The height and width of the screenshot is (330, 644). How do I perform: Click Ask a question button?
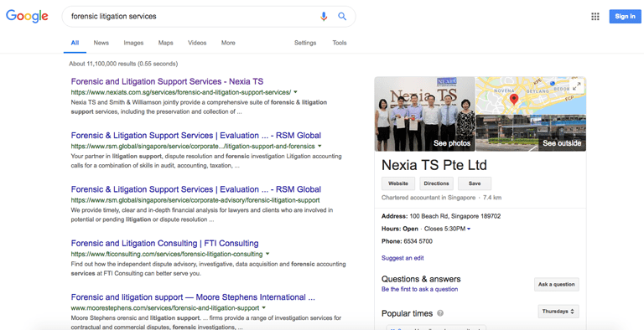pyautogui.click(x=557, y=285)
